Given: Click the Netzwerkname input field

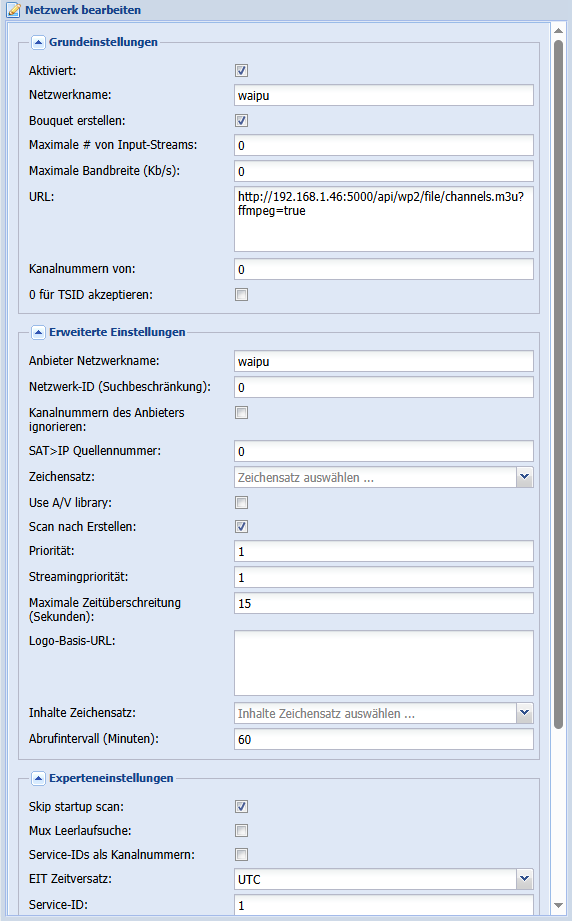Looking at the screenshot, I should pos(383,95).
